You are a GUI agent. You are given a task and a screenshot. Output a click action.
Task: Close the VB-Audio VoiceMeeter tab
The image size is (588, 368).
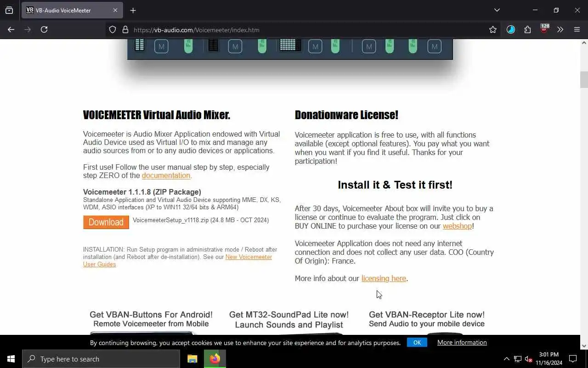tap(115, 10)
